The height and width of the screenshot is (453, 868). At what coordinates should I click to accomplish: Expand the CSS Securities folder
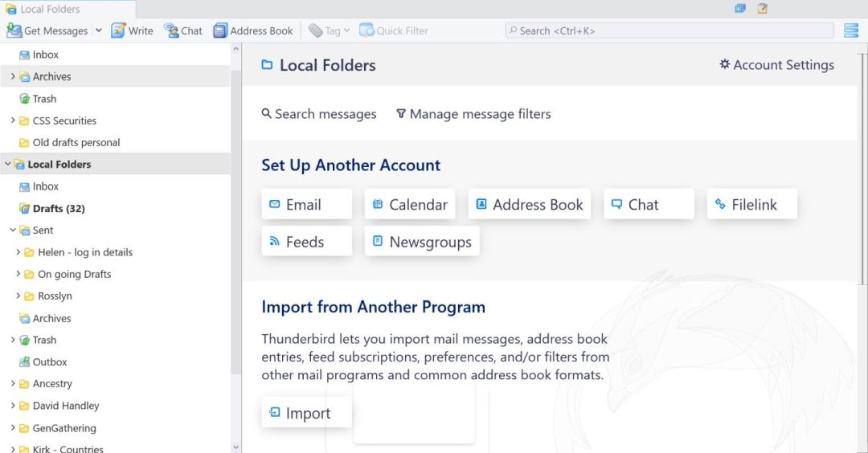click(x=13, y=120)
